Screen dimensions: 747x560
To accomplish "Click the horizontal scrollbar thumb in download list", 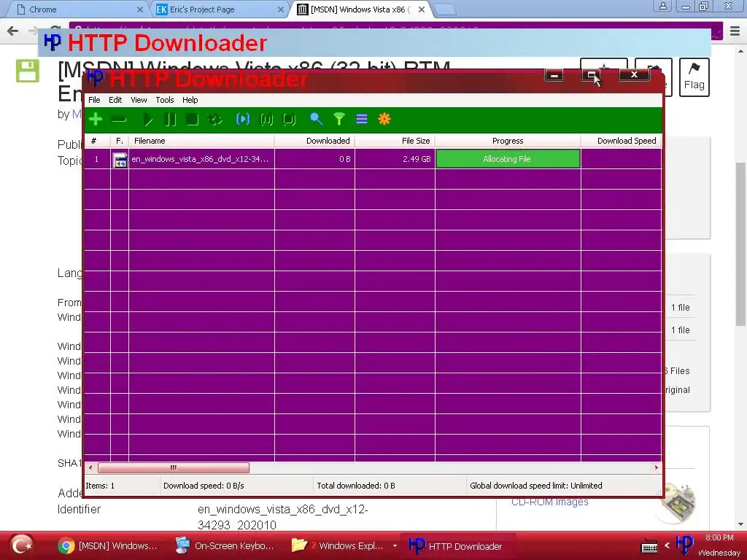I will tap(174, 468).
